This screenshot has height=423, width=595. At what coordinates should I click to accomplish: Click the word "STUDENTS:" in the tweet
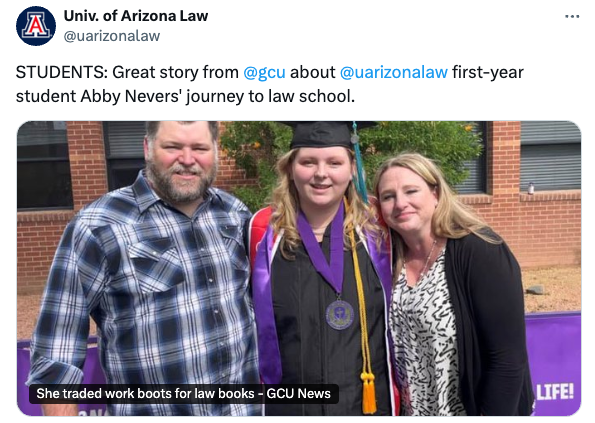pyautogui.click(x=62, y=72)
